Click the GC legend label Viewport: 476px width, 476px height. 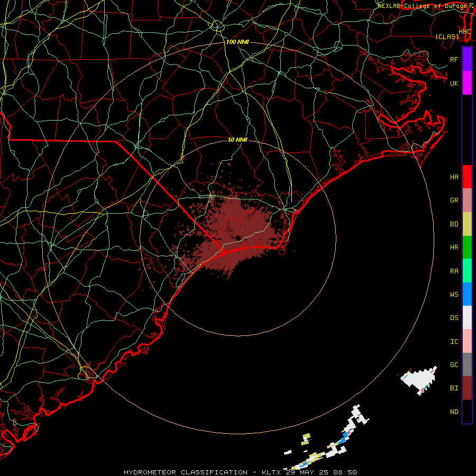pyautogui.click(x=454, y=365)
